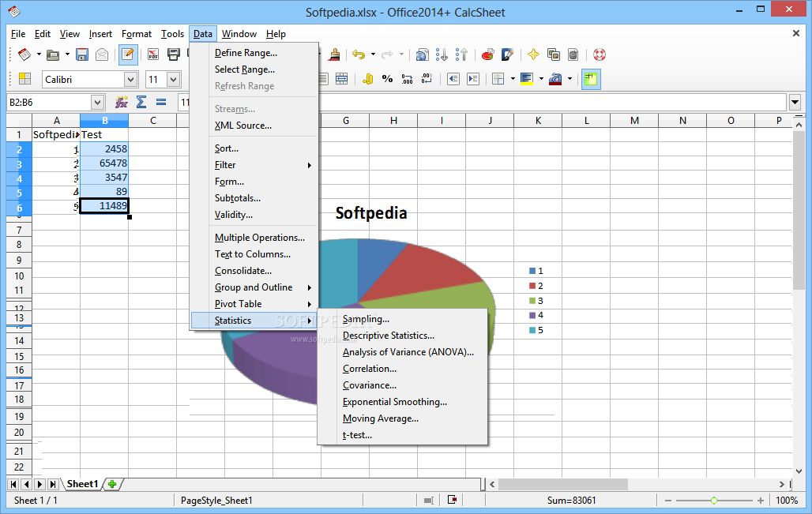Open the Name Box dropdown arrow
Viewport: 812px width, 514px height.
click(97, 103)
